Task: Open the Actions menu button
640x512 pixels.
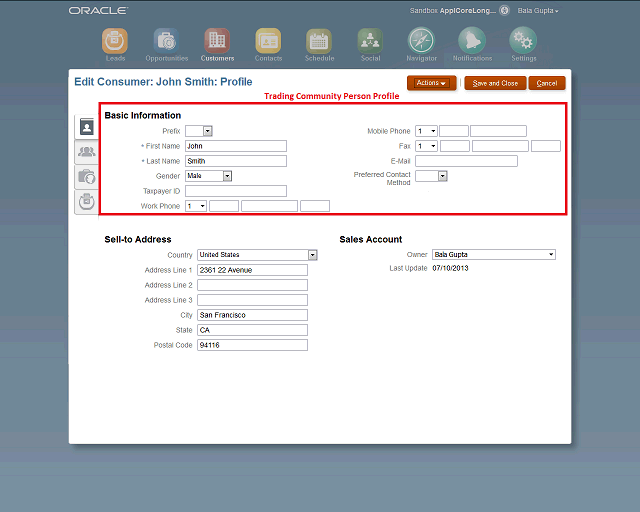Action: (431, 83)
